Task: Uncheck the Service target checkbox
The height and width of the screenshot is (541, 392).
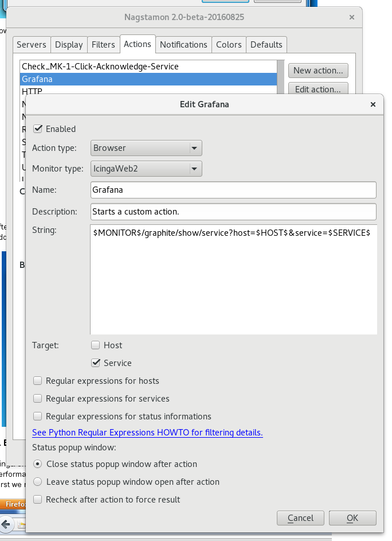Action: click(96, 363)
